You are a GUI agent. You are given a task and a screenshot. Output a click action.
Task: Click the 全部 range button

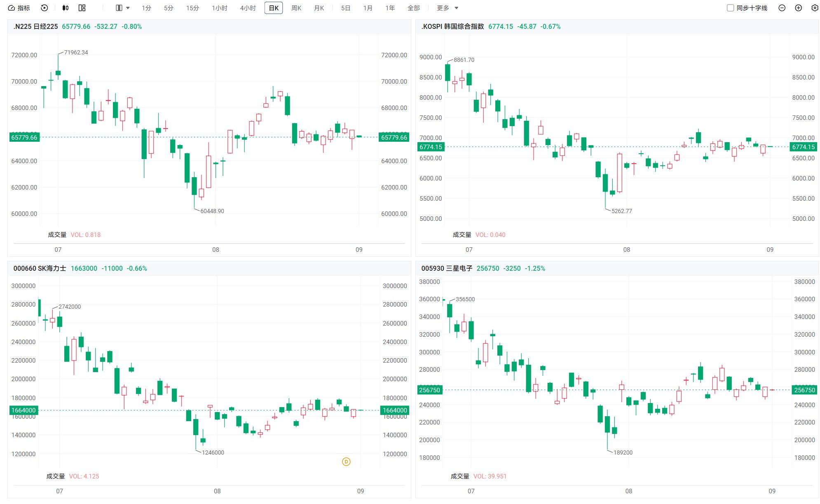point(413,8)
